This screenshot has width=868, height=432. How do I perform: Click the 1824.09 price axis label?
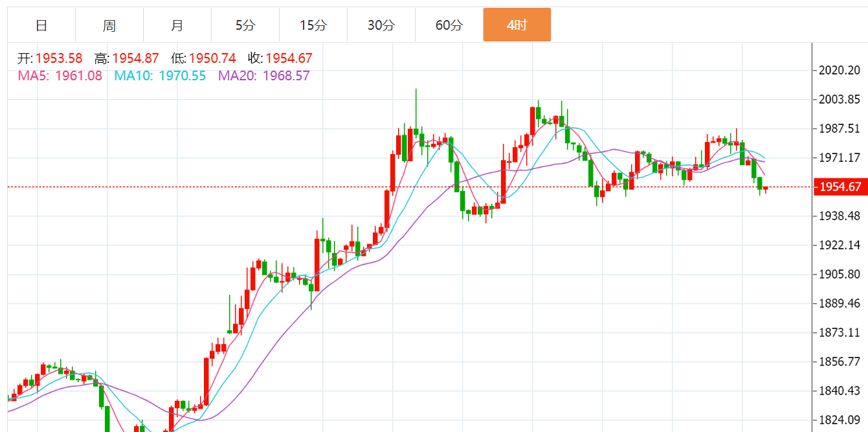click(x=840, y=420)
